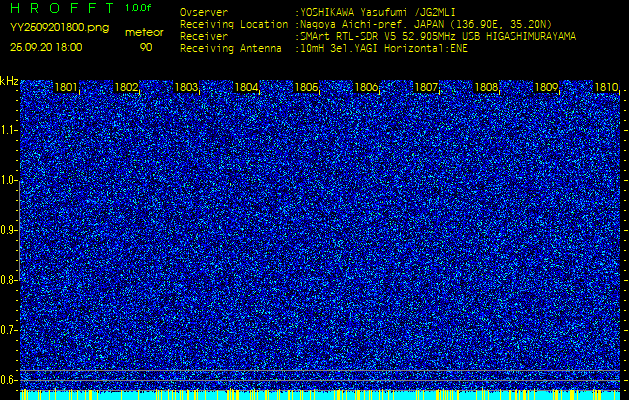Image resolution: width=629 pixels, height=400 pixels.
Task: Click the YY2609201800.png file name
Action: tap(59, 28)
